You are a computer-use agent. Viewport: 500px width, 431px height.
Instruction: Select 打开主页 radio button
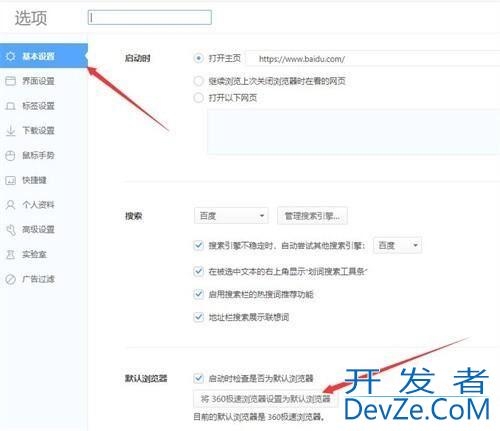click(x=198, y=58)
